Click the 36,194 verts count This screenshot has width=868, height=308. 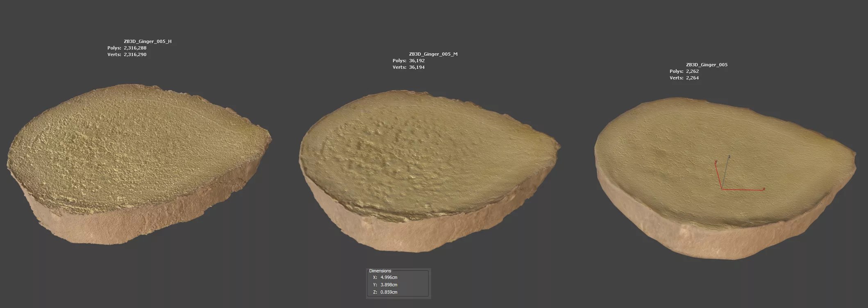pyautogui.click(x=417, y=67)
